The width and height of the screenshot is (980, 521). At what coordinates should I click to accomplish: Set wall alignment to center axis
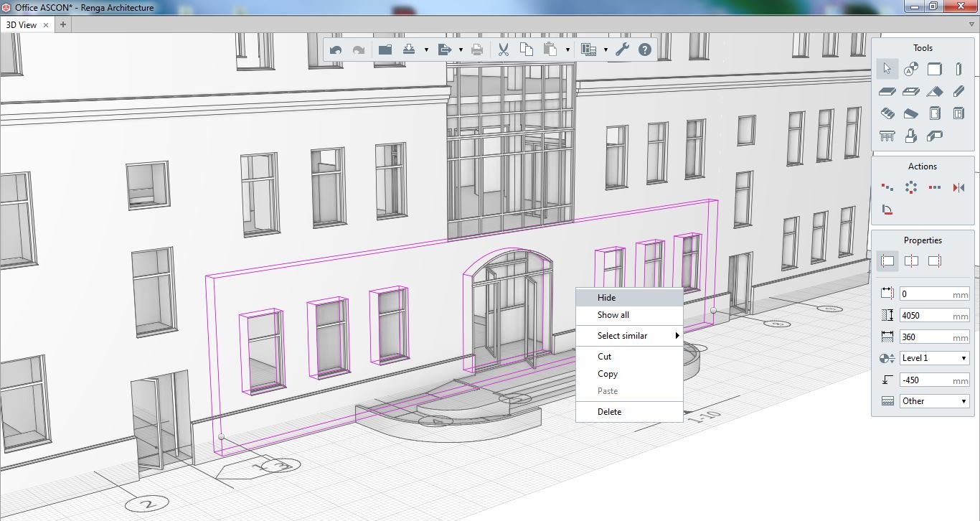click(911, 261)
